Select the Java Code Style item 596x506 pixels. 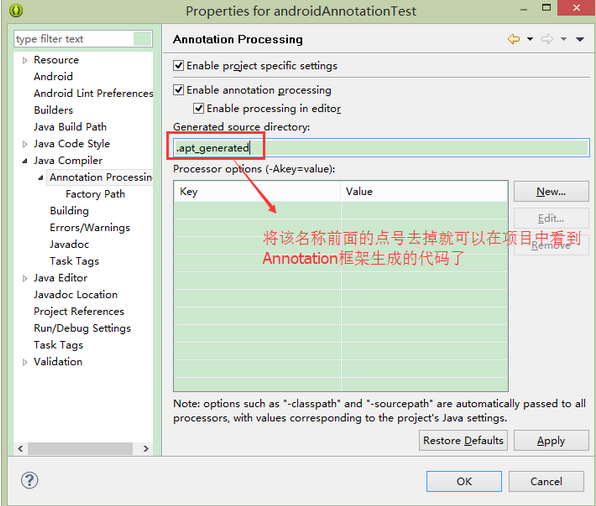pyautogui.click(x=71, y=143)
